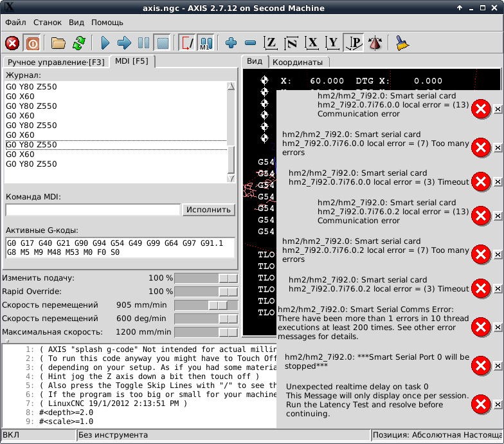Viewport: 504px width, 444px height.
Task: Execute next line step icon
Action: tap(125, 43)
